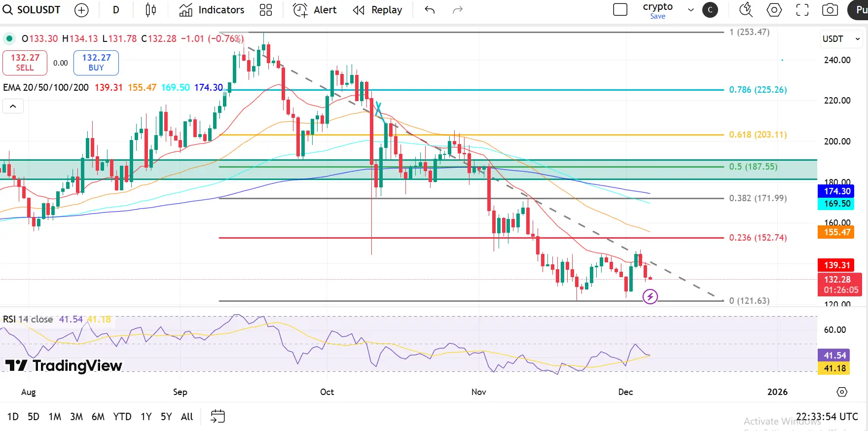Switch to the 5D time range

(x=34, y=417)
